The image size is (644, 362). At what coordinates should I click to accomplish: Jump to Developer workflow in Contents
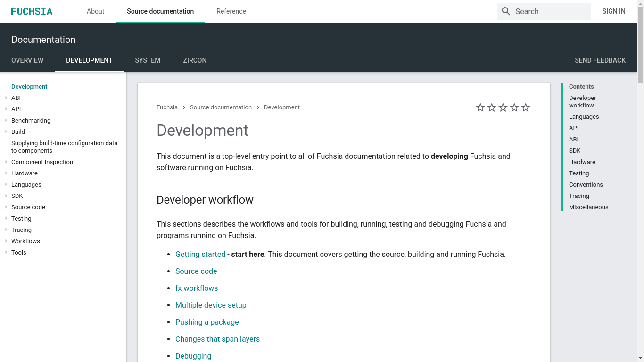[x=583, y=102]
